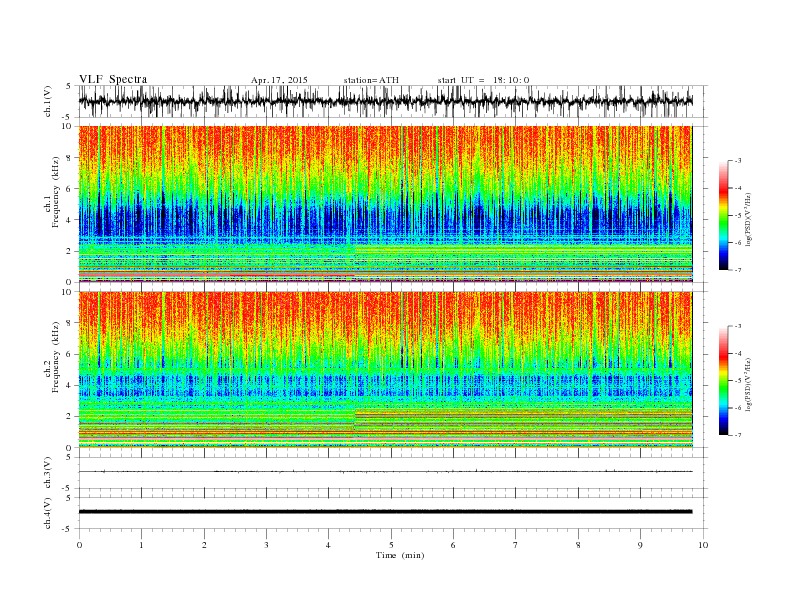Click the ch.4 thick black voltage trace
792x612 pixels.
pyautogui.click(x=385, y=512)
